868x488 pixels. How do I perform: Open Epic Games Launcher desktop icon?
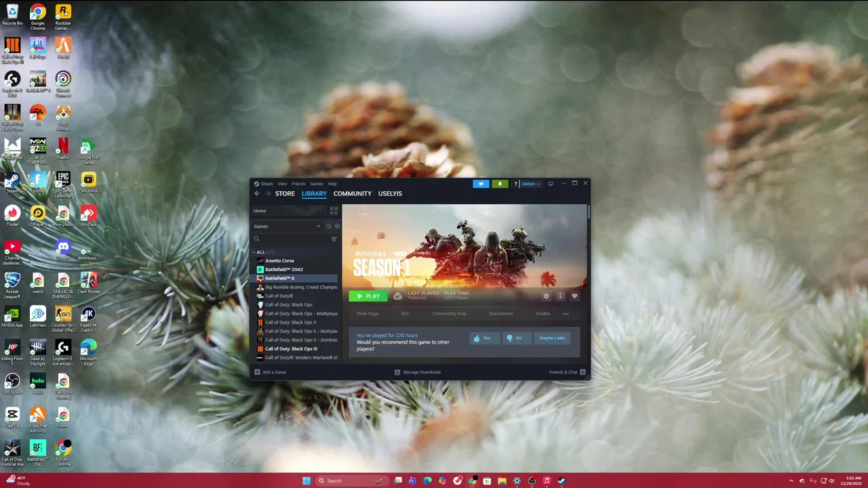tap(63, 184)
